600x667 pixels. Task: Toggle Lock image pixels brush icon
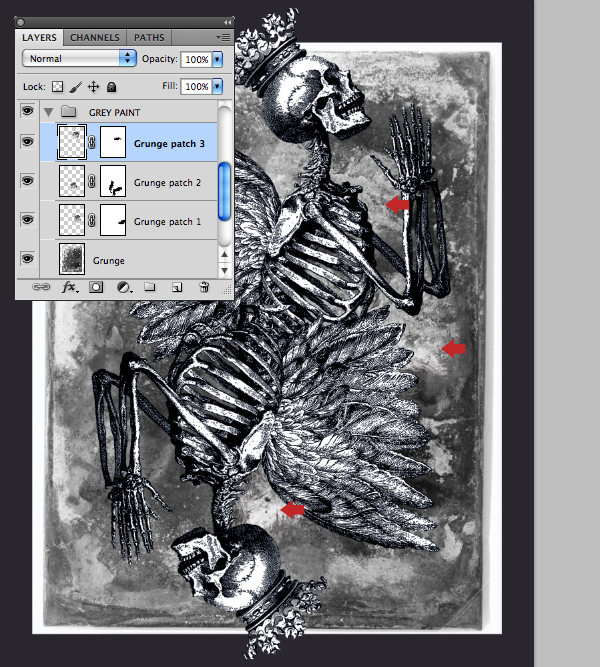coord(75,87)
